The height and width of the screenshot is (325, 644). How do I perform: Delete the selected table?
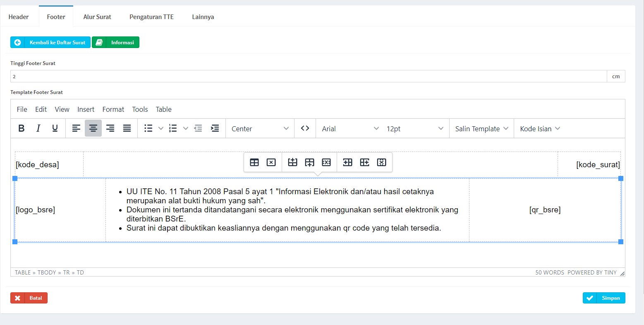coord(271,162)
